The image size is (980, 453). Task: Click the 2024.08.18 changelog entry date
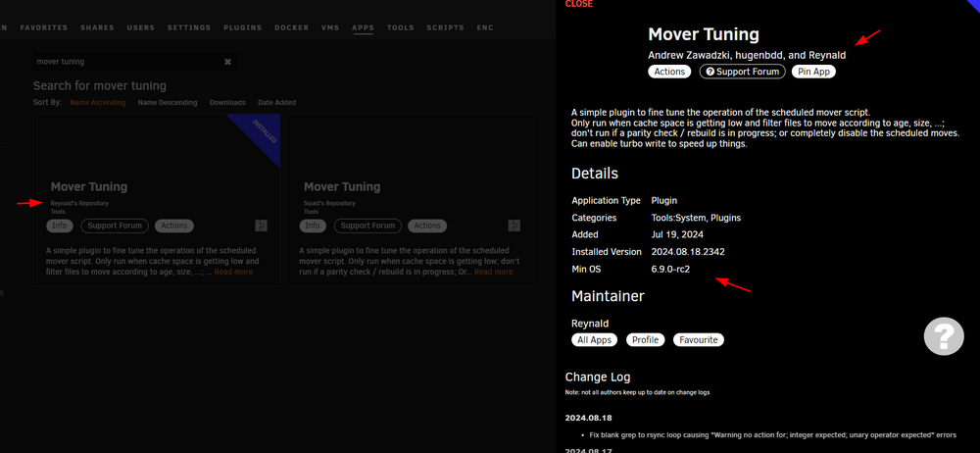click(x=589, y=418)
